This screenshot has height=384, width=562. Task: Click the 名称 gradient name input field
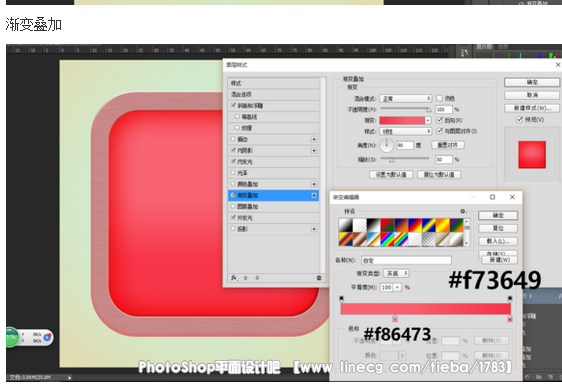click(x=406, y=260)
